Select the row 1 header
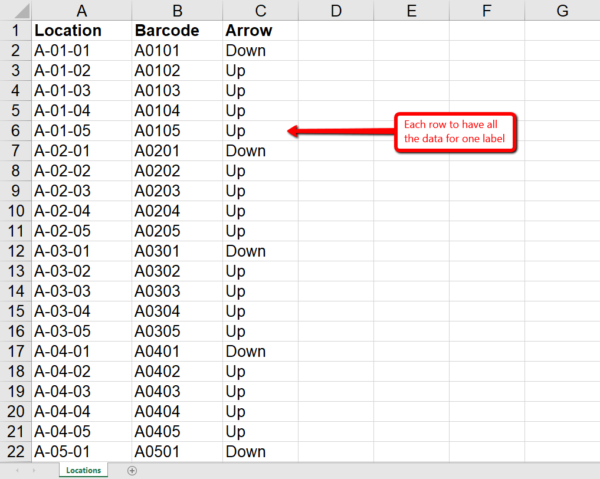Image resolution: width=600 pixels, height=479 pixels. 15,30
